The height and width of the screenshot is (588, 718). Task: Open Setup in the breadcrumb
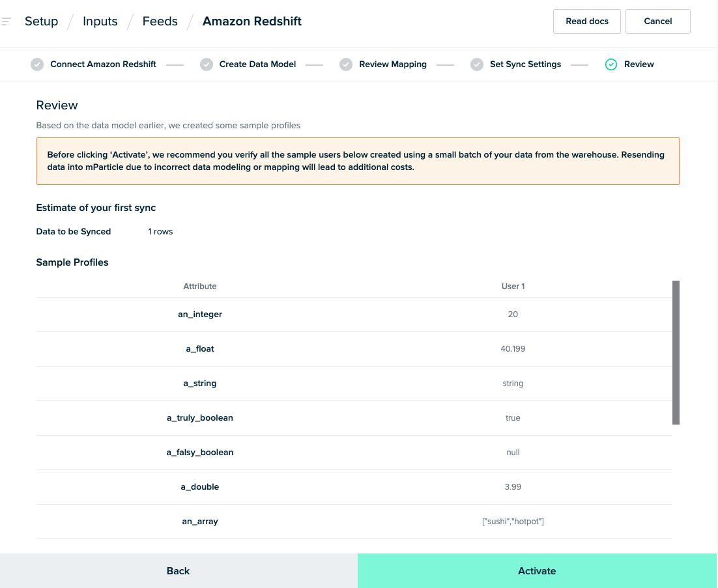pos(41,21)
